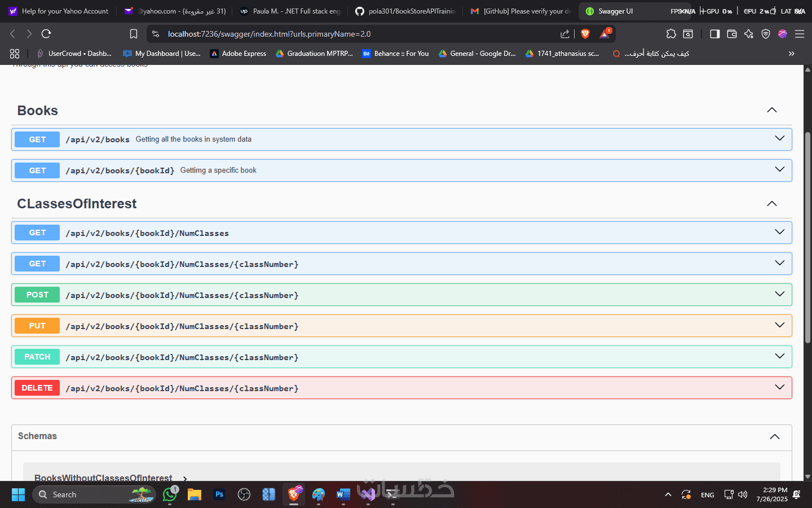Click the Books section heading
Viewport: 812px width, 508px height.
[x=38, y=111]
